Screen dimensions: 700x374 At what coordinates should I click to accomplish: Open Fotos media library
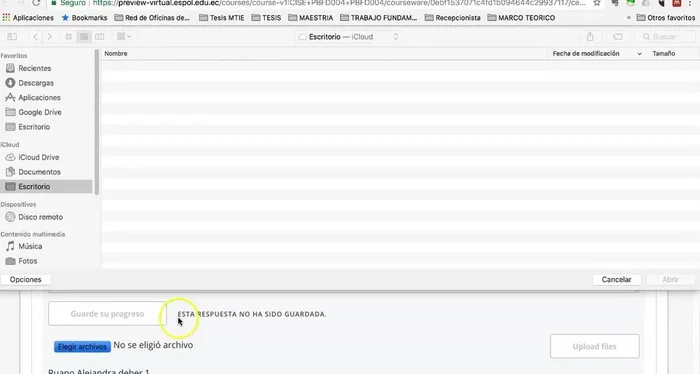click(28, 261)
